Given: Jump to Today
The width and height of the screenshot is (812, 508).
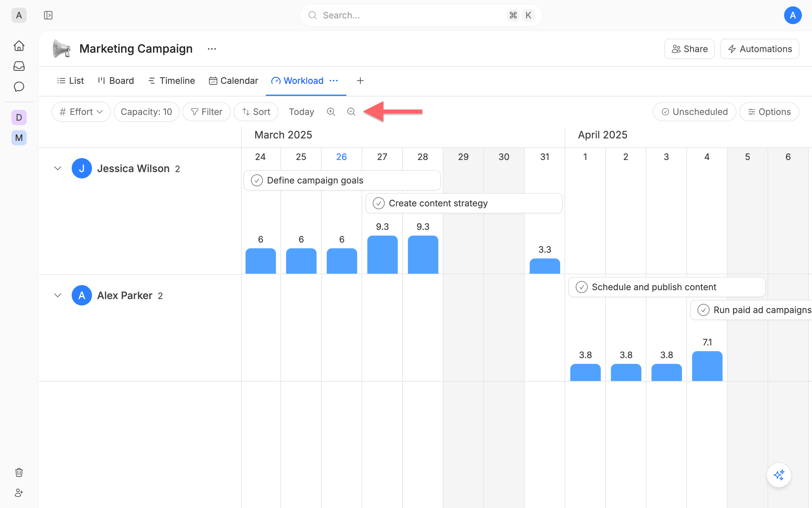Looking at the screenshot, I should (x=301, y=111).
